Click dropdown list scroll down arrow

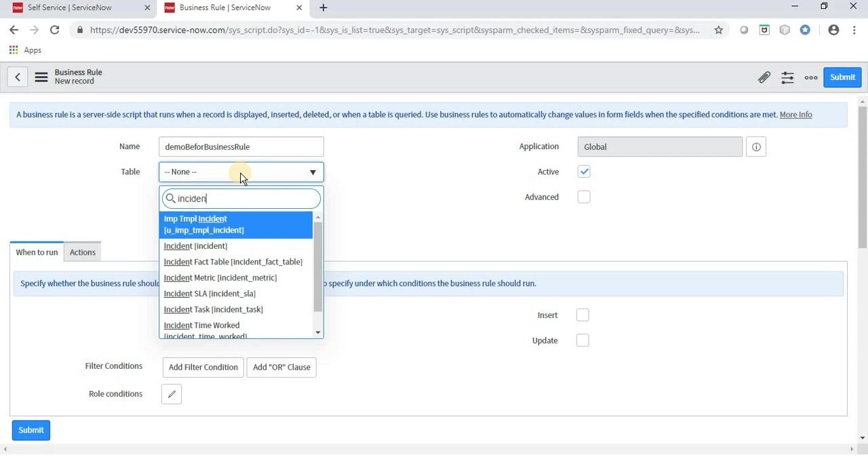(318, 332)
